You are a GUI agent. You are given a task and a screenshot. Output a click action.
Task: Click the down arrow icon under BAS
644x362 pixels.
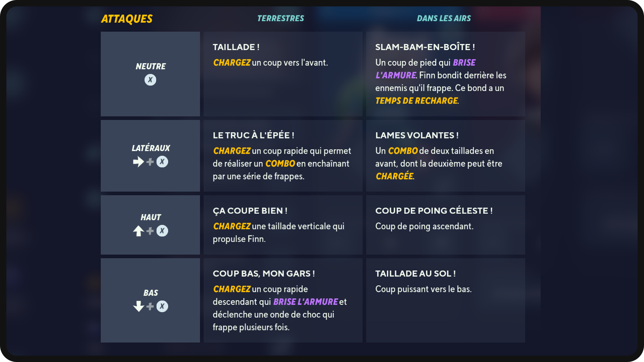tap(138, 306)
